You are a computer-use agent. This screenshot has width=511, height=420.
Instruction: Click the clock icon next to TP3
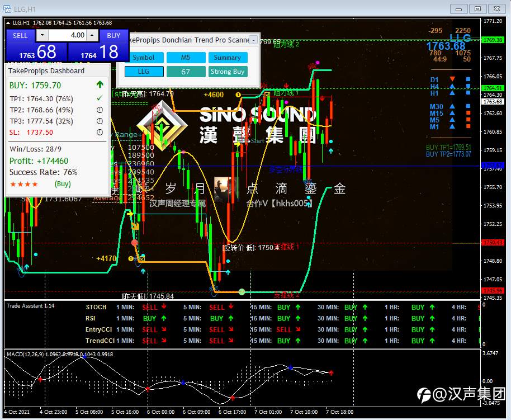coord(100,121)
